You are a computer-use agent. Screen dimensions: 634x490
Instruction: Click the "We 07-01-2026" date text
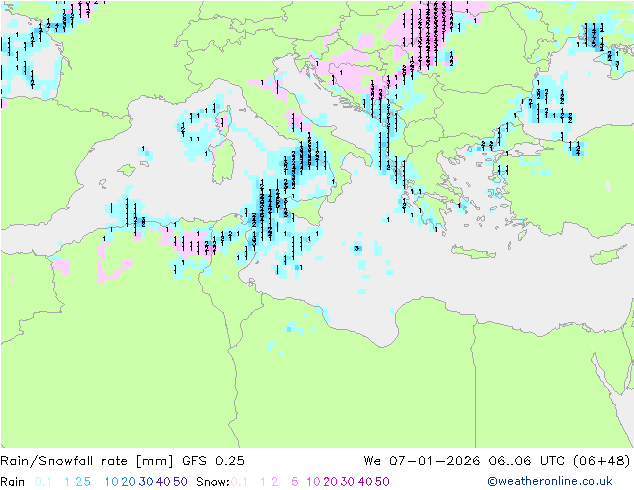click(422, 461)
